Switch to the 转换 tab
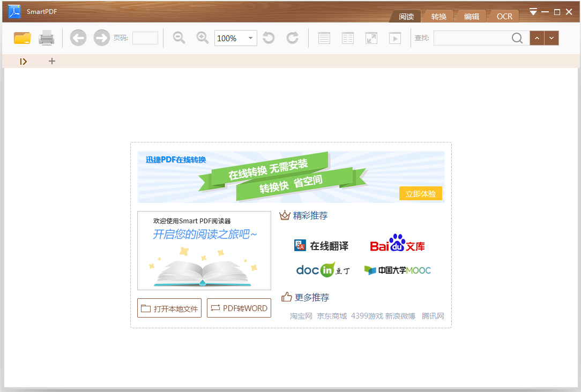This screenshot has width=581, height=392. [x=438, y=16]
